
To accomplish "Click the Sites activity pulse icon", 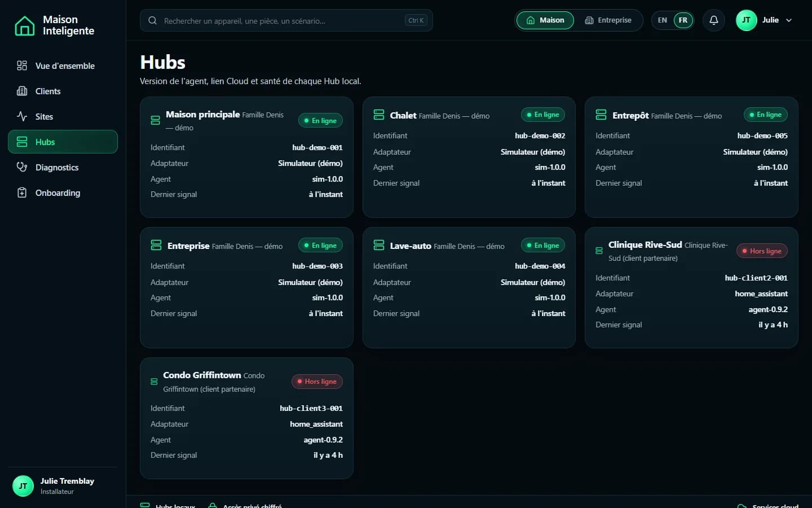I will point(22,116).
